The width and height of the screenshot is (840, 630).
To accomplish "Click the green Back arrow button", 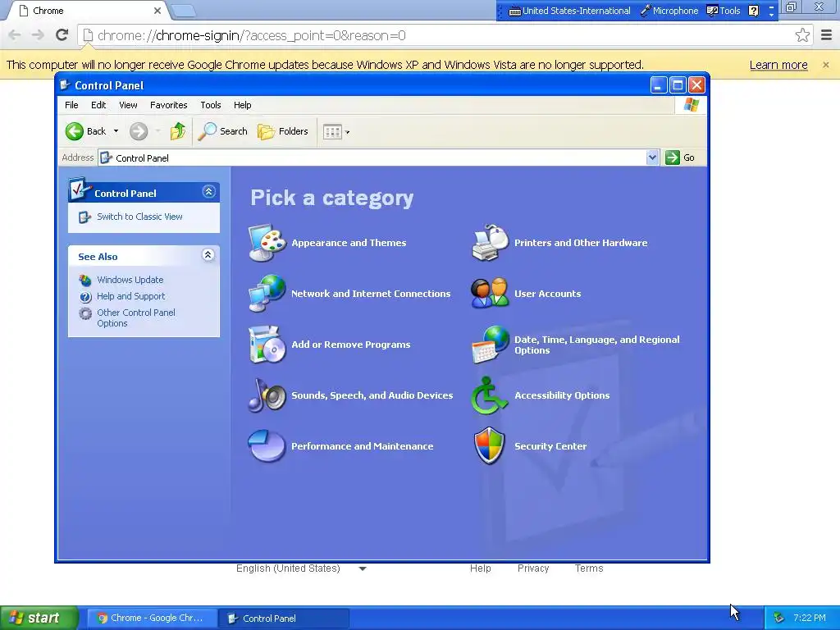I will 75,131.
